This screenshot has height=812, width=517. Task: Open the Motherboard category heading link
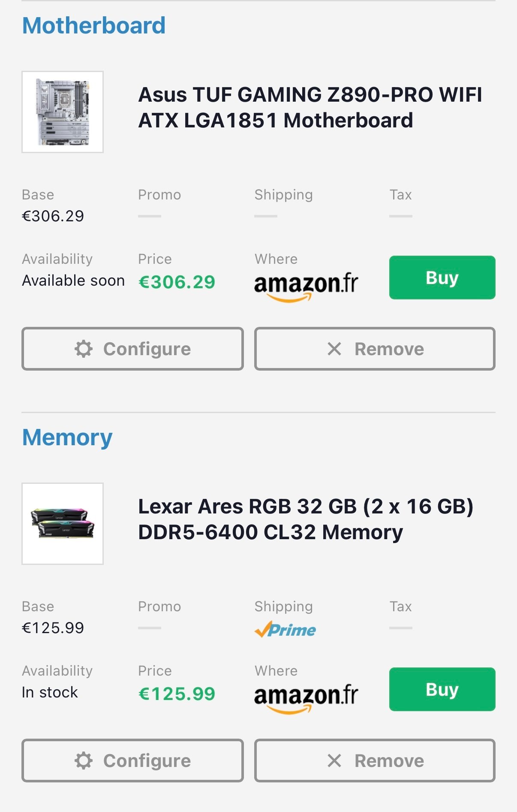tap(93, 25)
